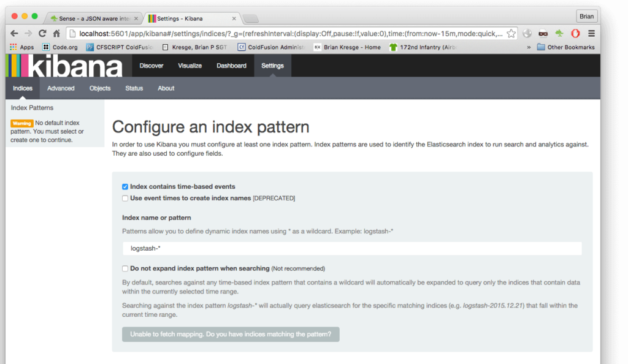Uncheck Index contains time-based events

click(124, 186)
